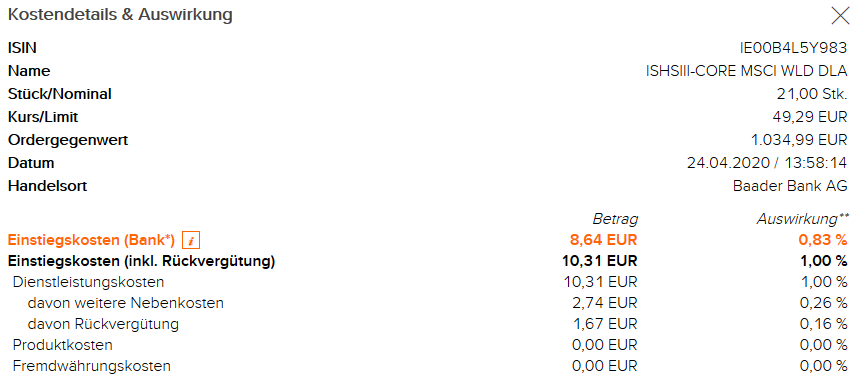
Task: Close the Kostendetails & Auswirkung dialog
Action: tap(840, 16)
